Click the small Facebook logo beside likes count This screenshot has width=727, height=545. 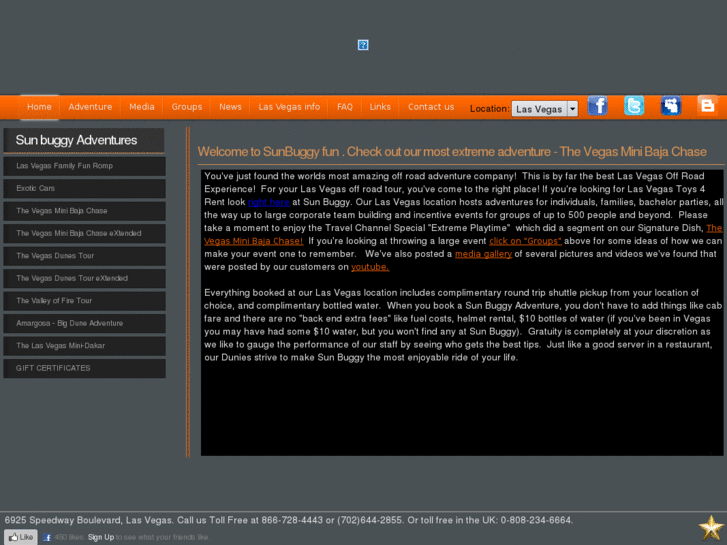[47, 538]
